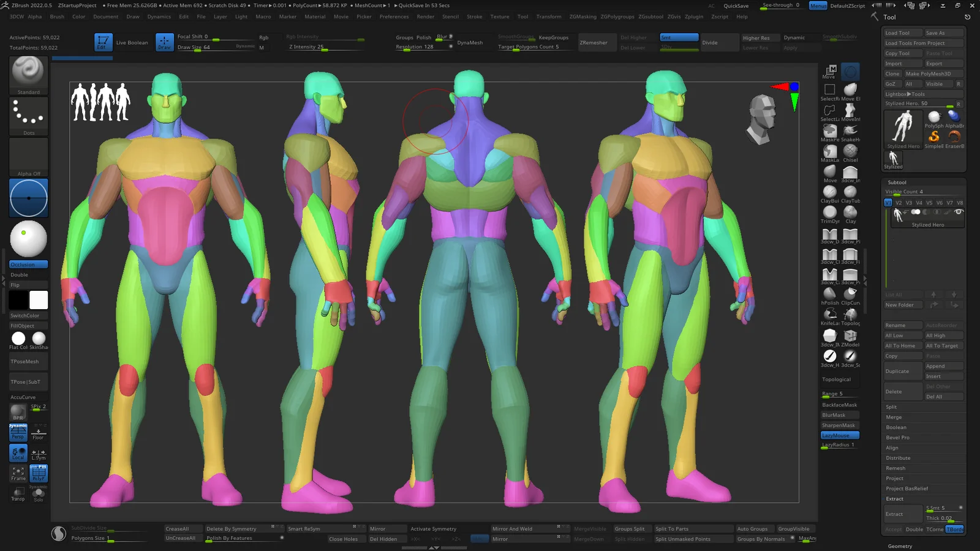980x551 pixels.
Task: Toggle visibility eye on Stylized Hero subtool
Action: 959,212
